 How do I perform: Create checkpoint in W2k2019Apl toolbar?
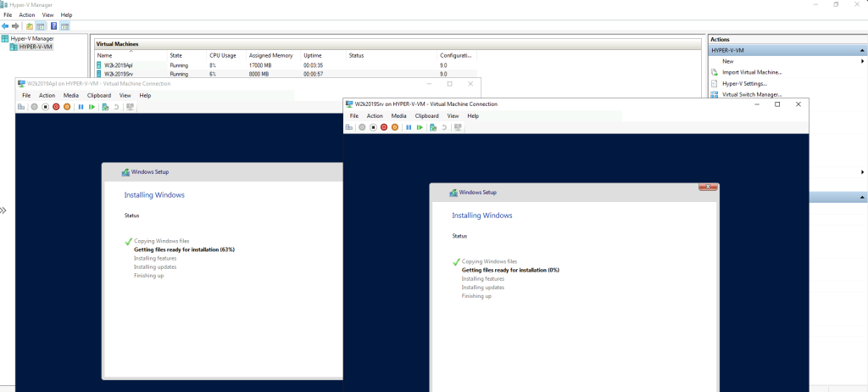[105, 106]
